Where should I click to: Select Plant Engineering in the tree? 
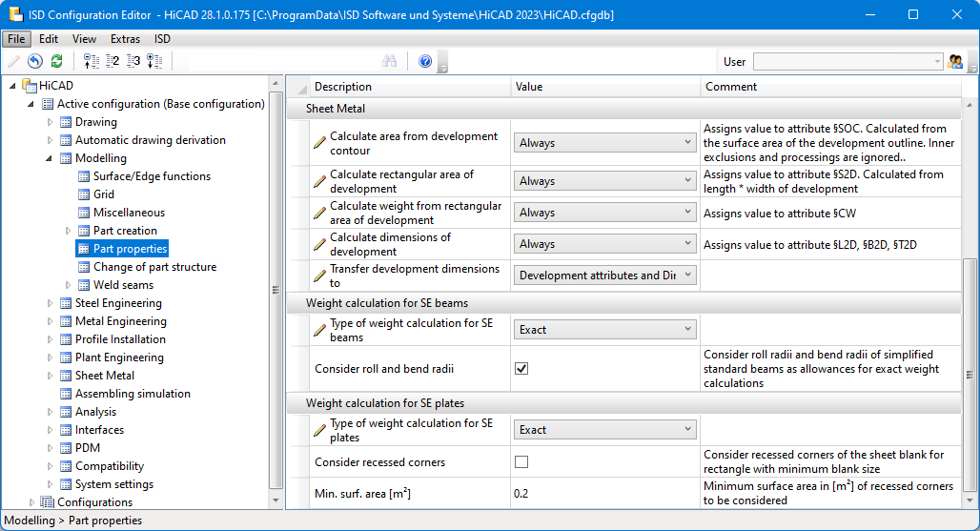119,357
